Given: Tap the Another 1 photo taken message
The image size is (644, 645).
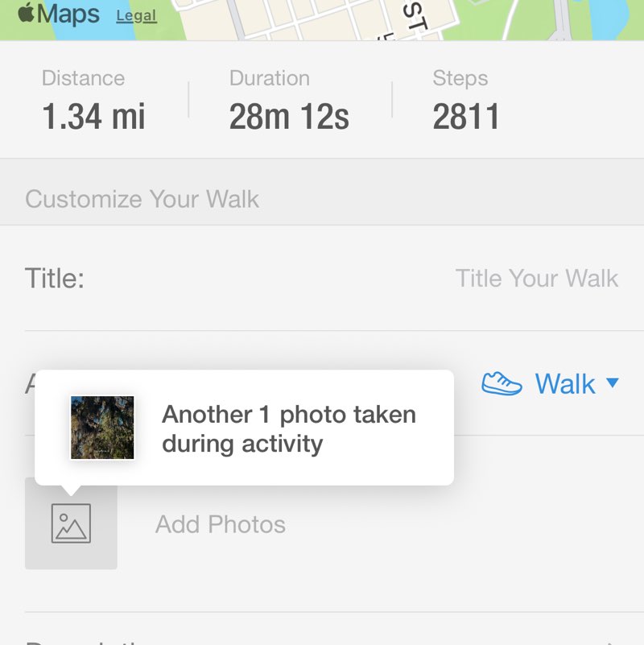Looking at the screenshot, I should (x=289, y=428).
